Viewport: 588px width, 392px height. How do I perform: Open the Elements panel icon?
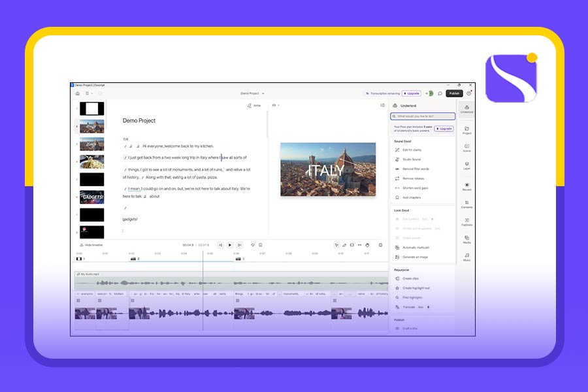click(466, 204)
